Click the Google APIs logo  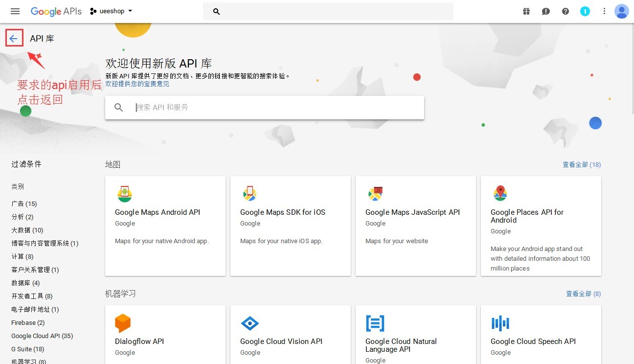point(56,11)
